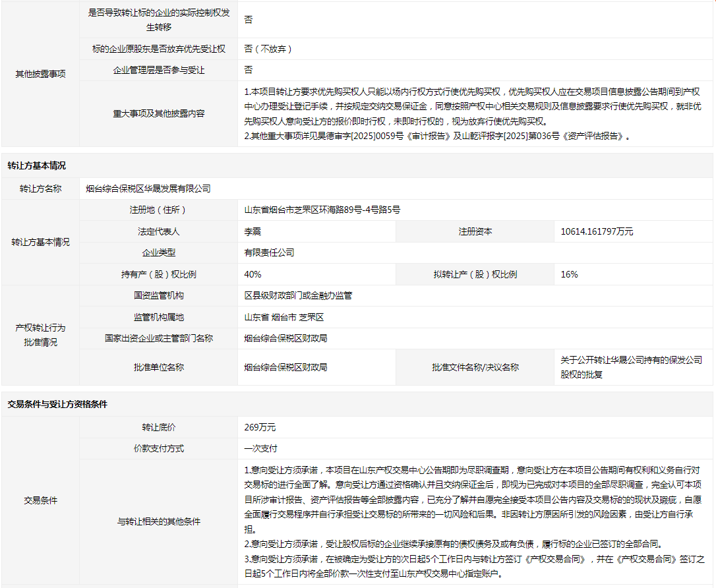
Task: Click the "国资监管机构" label
Action: (158, 295)
